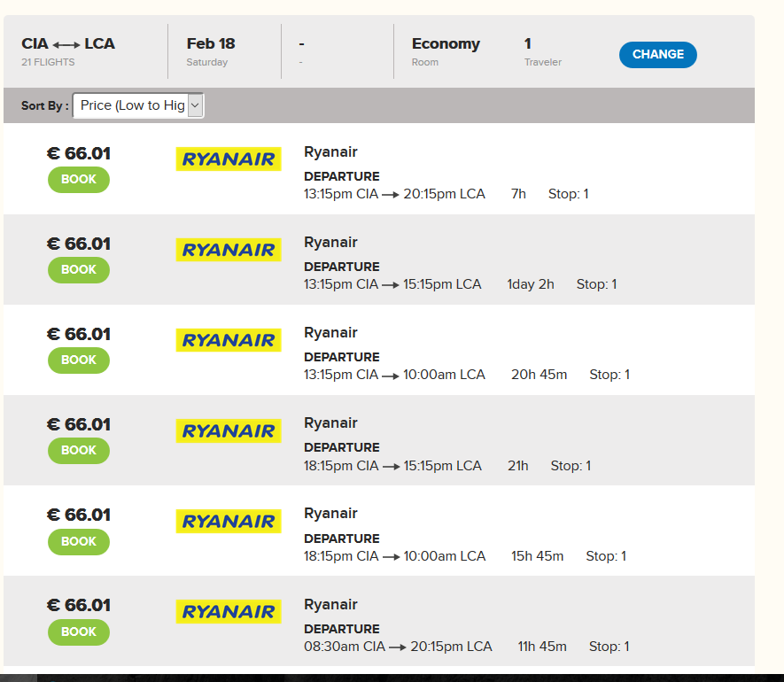Screen dimensions: 784x682
Task: Select the Feb 18 Saturday departure date
Action: coord(211,51)
